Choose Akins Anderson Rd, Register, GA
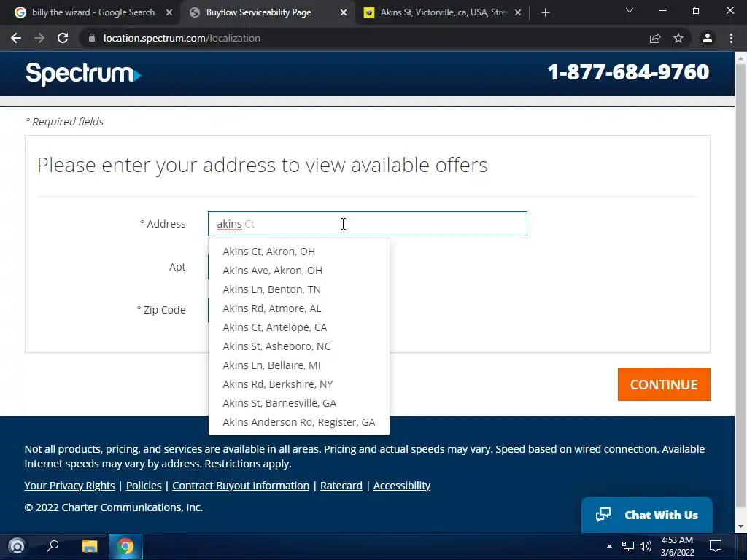The image size is (747, 560). click(298, 422)
